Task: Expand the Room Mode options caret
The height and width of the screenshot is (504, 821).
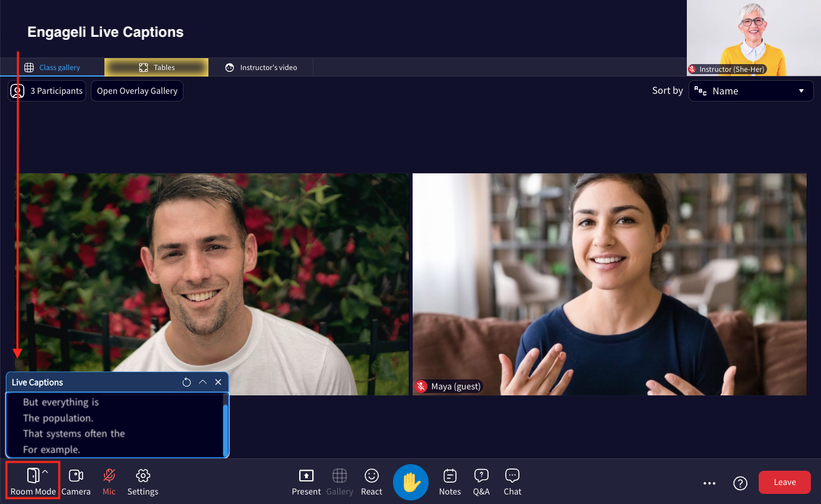Action: tap(45, 471)
